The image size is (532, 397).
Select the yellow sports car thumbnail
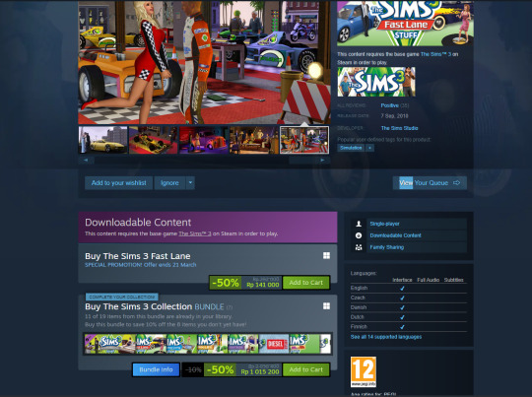[103, 140]
